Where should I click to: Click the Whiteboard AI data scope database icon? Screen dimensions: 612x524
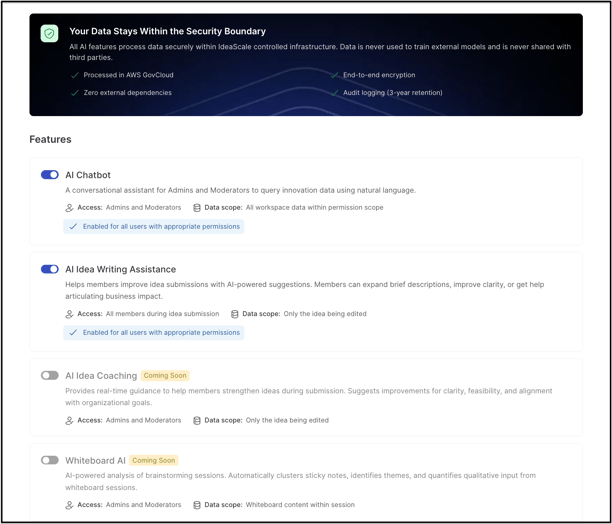click(197, 505)
